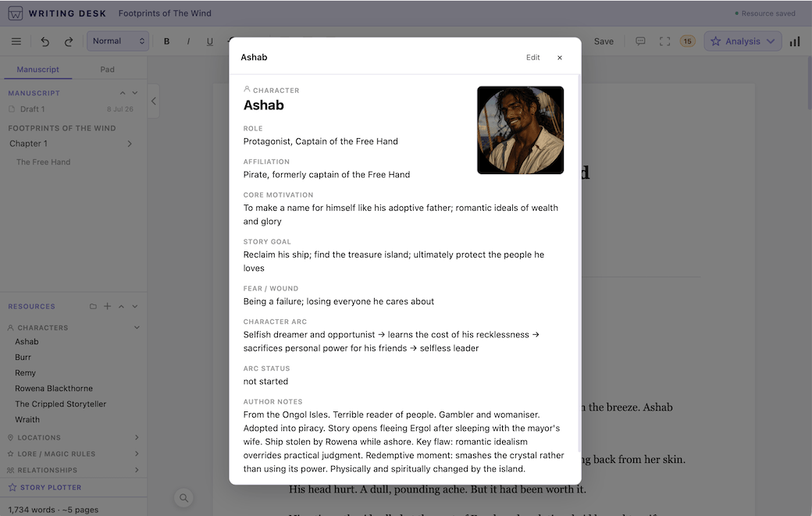
Task: Click the search magnifier icon
Action: click(x=183, y=498)
